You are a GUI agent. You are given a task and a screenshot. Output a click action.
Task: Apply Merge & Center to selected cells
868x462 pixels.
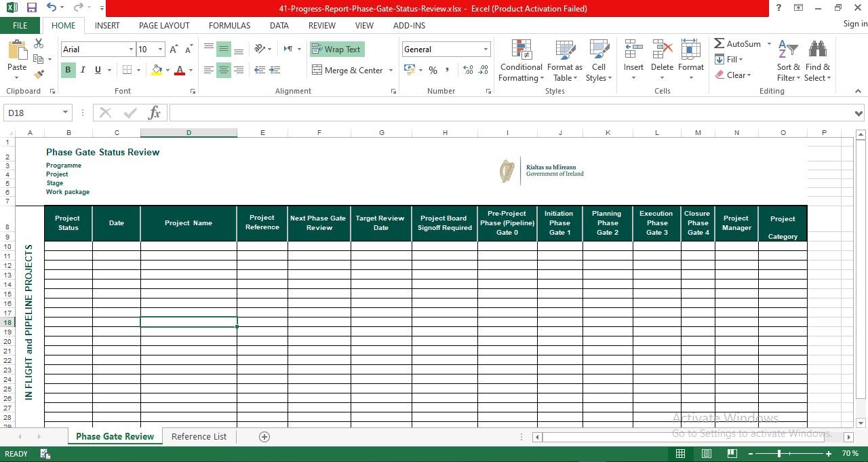point(347,70)
